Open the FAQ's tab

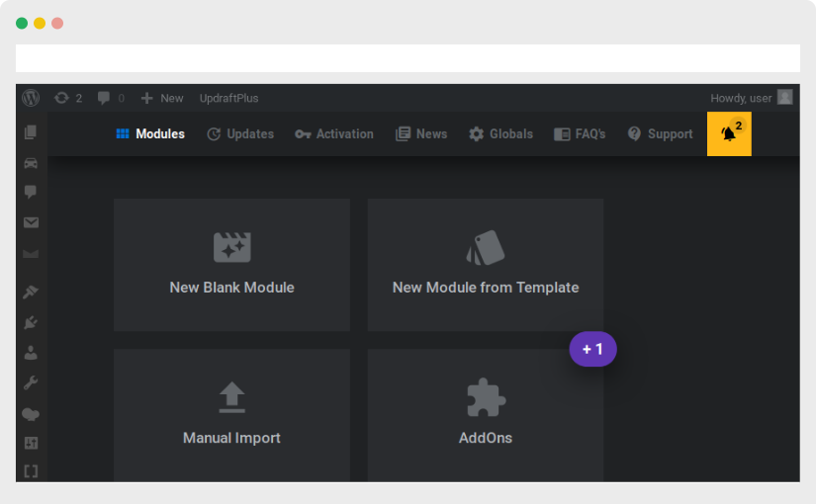click(x=580, y=133)
